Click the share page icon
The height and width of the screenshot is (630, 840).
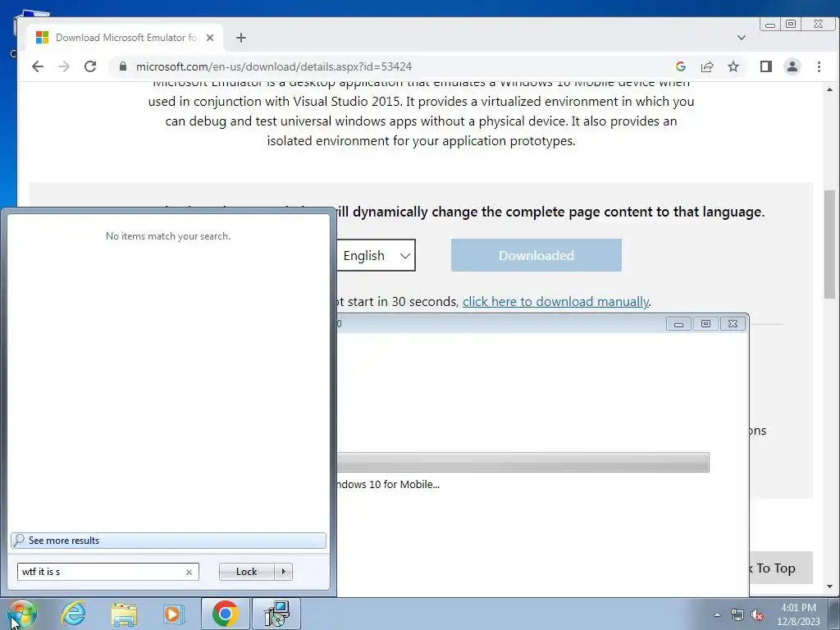click(707, 66)
